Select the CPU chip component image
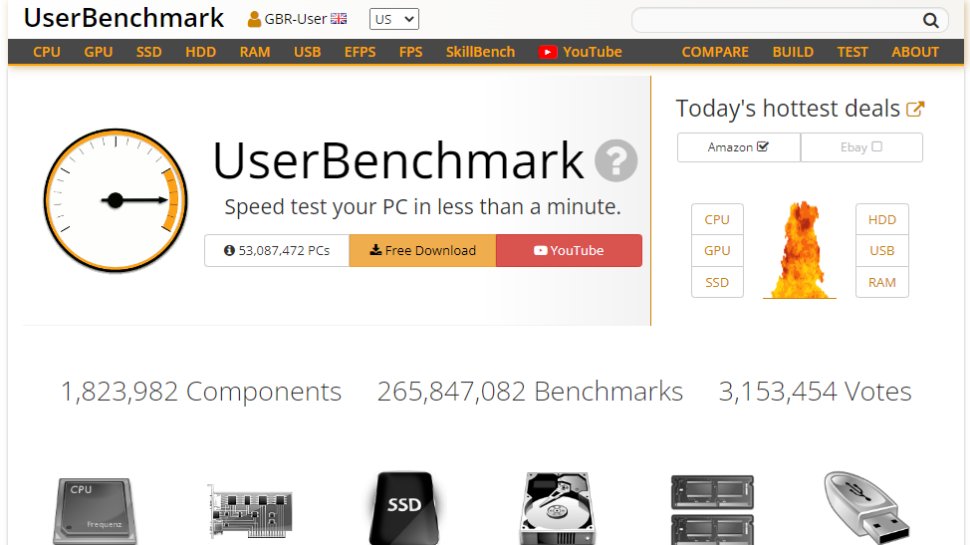Viewport: 970px width, 545px height. 95,510
